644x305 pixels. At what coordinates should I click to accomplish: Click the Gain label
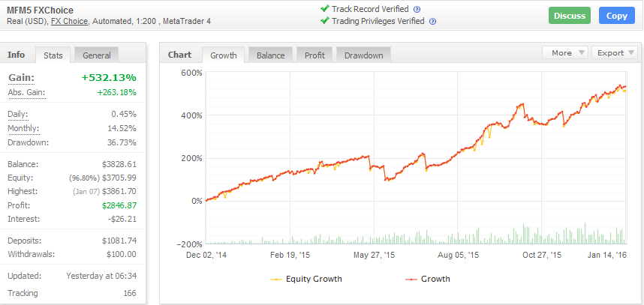pyautogui.click(x=21, y=78)
